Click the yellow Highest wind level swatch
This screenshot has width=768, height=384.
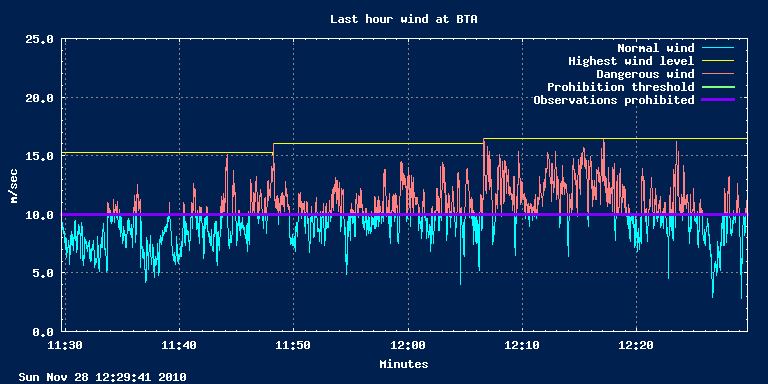718,61
